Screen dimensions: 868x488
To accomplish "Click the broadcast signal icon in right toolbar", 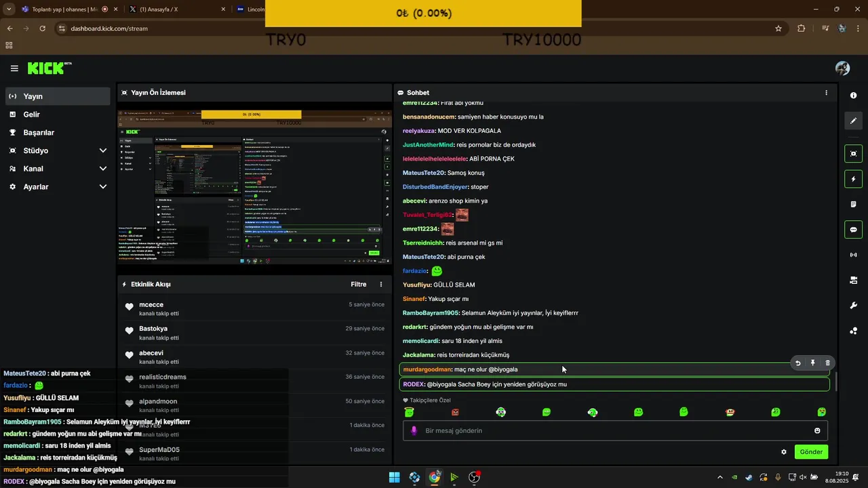I will tap(854, 255).
